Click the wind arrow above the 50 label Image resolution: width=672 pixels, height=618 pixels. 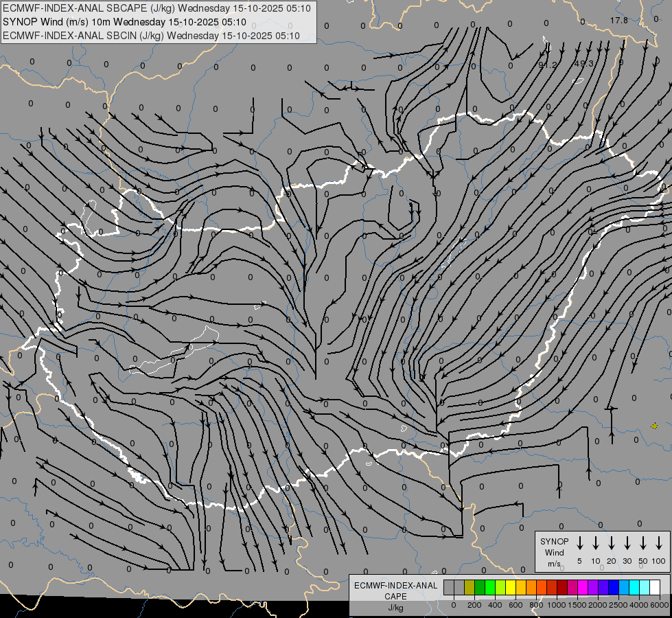point(643,543)
